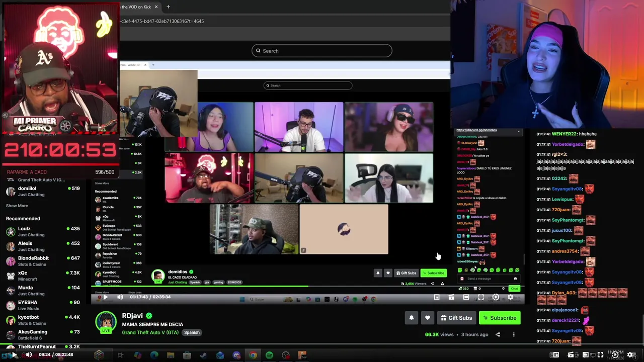
Task: Open File Explorer from the taskbar
Action: pyautogui.click(x=171, y=355)
